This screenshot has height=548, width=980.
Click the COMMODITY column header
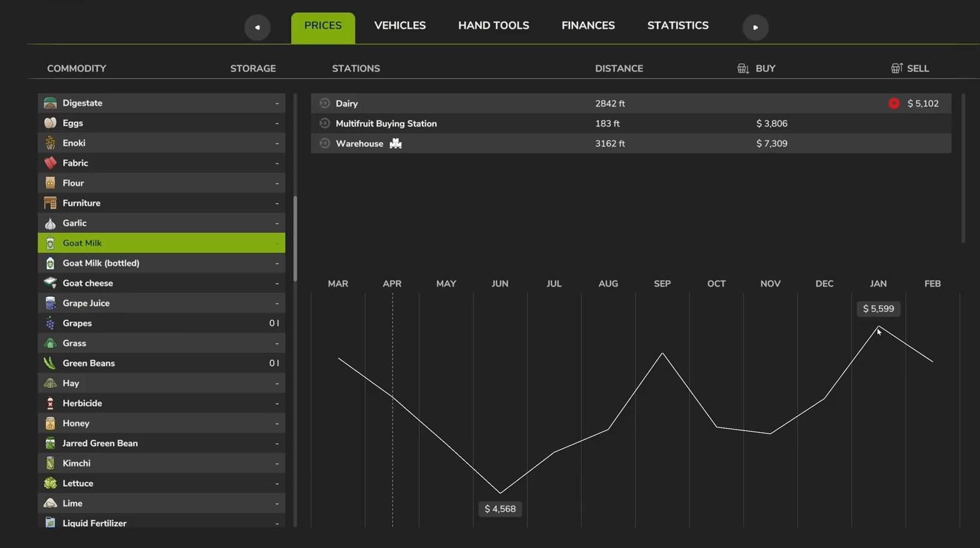click(77, 69)
